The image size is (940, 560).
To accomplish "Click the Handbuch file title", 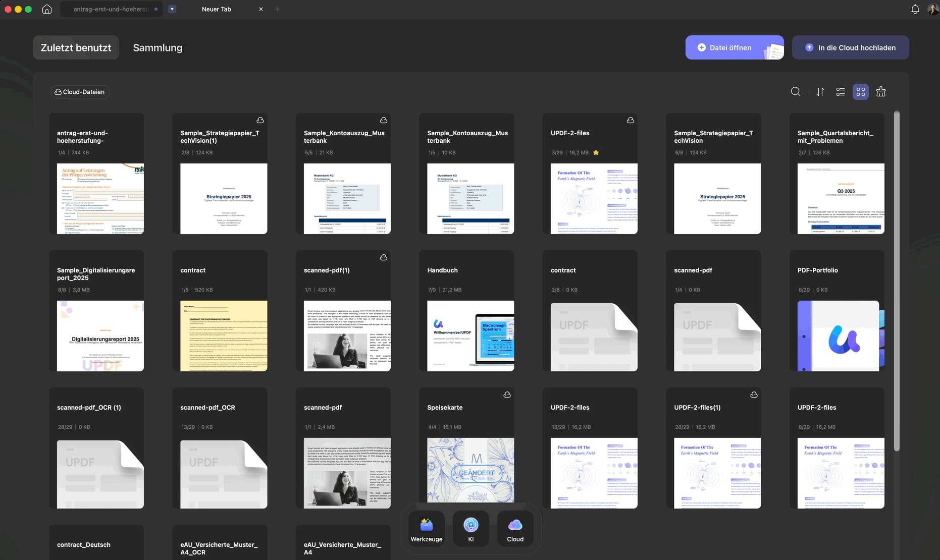I will pos(443,270).
